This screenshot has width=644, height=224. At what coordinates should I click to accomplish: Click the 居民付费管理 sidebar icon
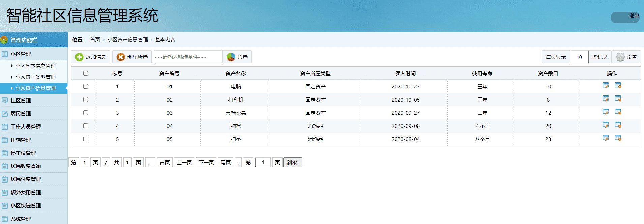[5, 179]
